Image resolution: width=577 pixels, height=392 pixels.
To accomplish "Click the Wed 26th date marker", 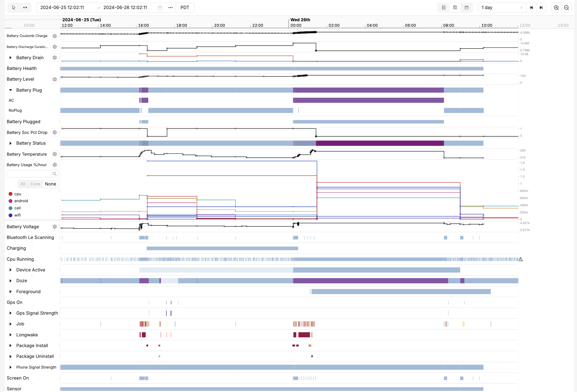I will pos(300,20).
